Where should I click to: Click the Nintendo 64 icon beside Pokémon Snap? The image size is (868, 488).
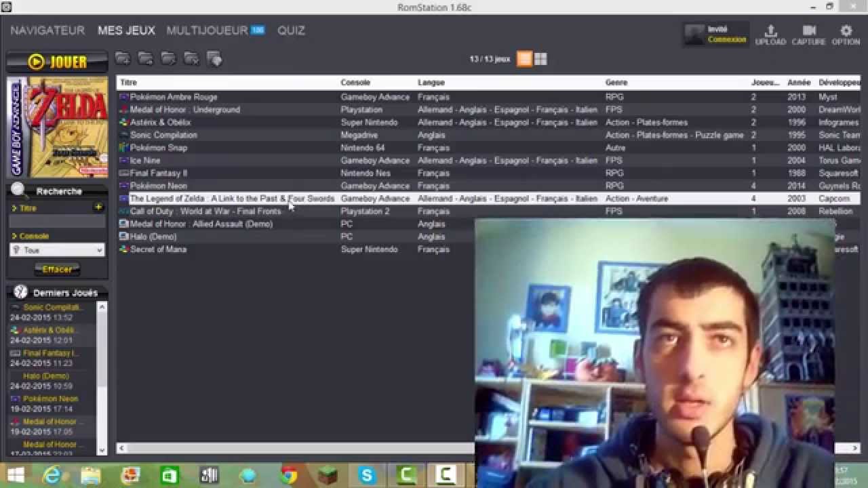point(123,148)
